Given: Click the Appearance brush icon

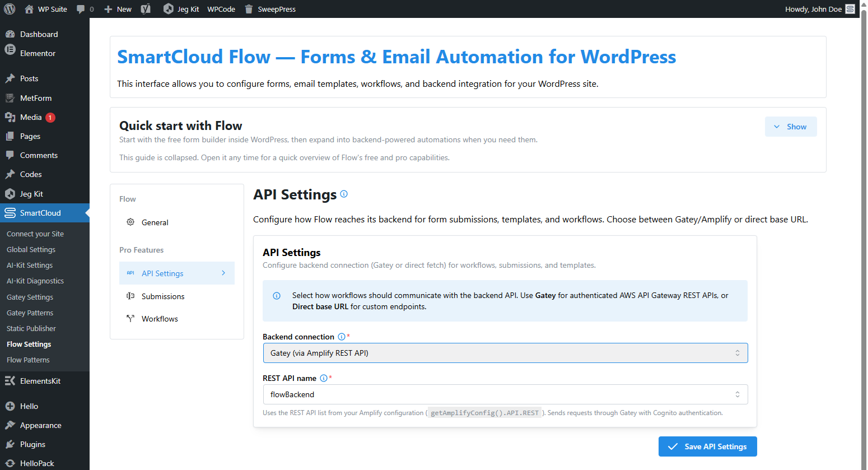Looking at the screenshot, I should click(10, 425).
